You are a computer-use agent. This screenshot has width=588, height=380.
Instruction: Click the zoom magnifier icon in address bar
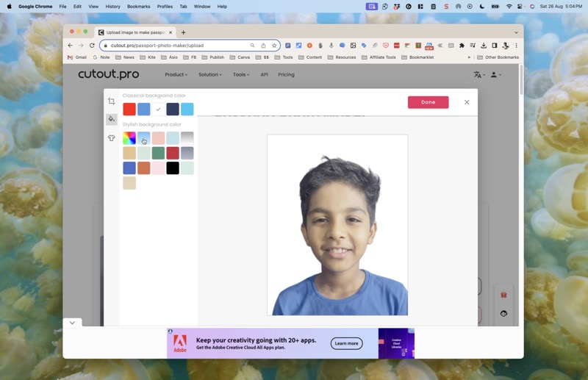252,46
